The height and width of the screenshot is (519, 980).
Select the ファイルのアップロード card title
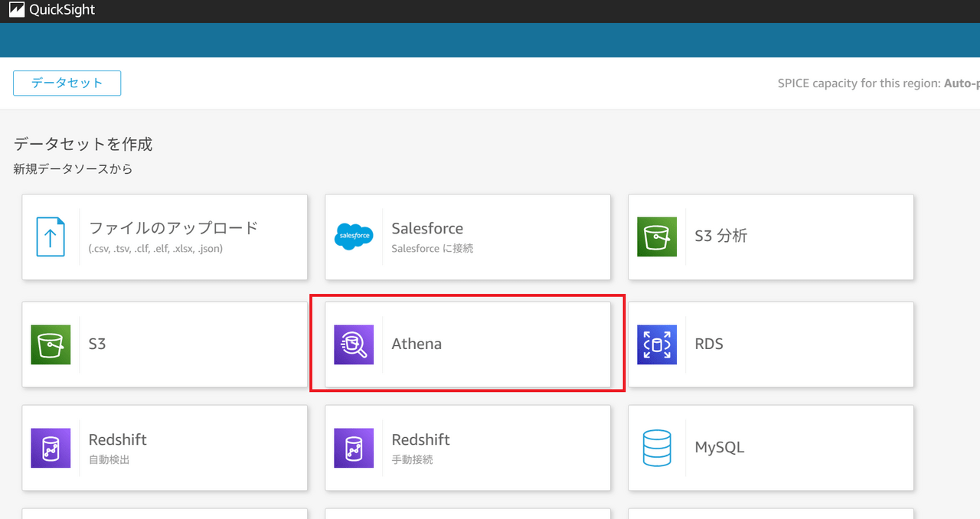(x=174, y=228)
